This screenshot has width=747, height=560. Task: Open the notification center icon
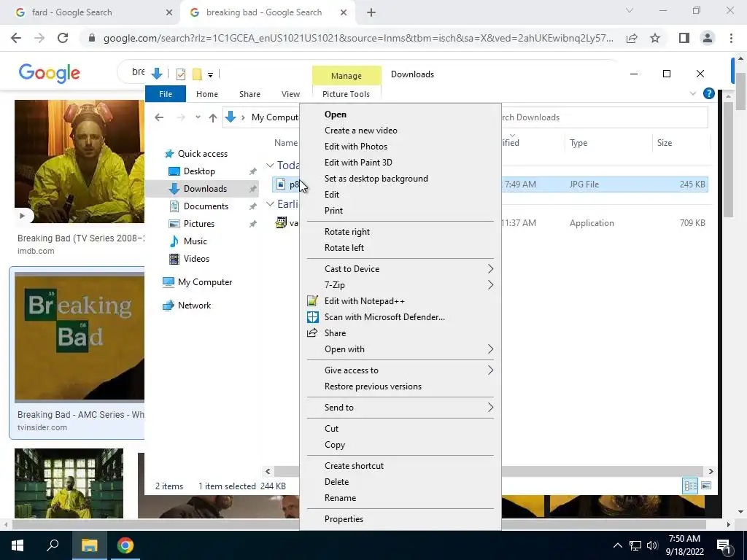click(x=723, y=545)
